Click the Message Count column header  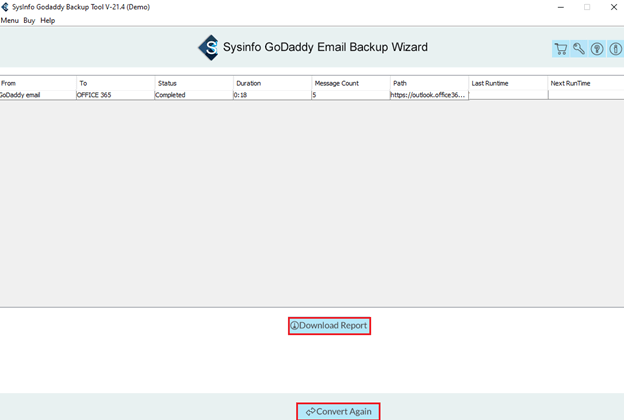[x=351, y=83]
